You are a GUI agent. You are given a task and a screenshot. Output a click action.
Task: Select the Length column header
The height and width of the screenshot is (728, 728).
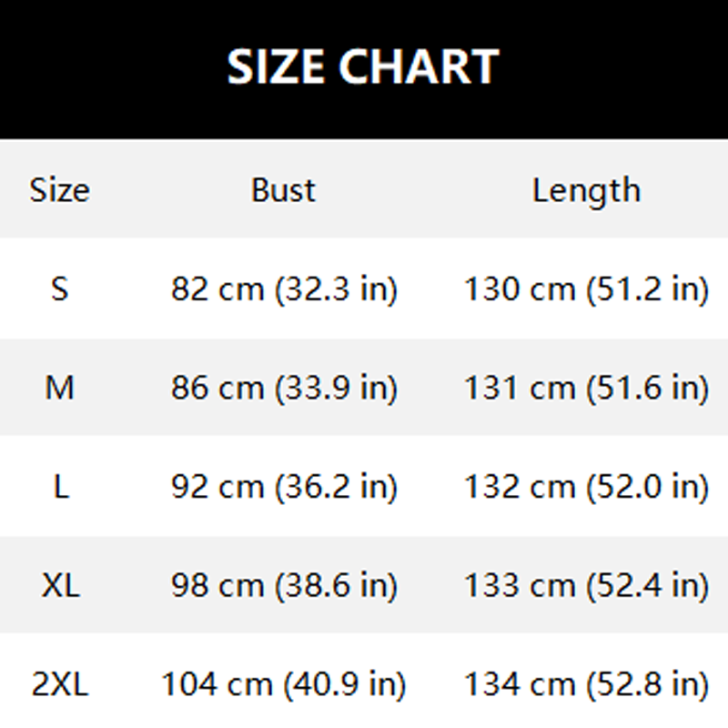[x=586, y=190]
